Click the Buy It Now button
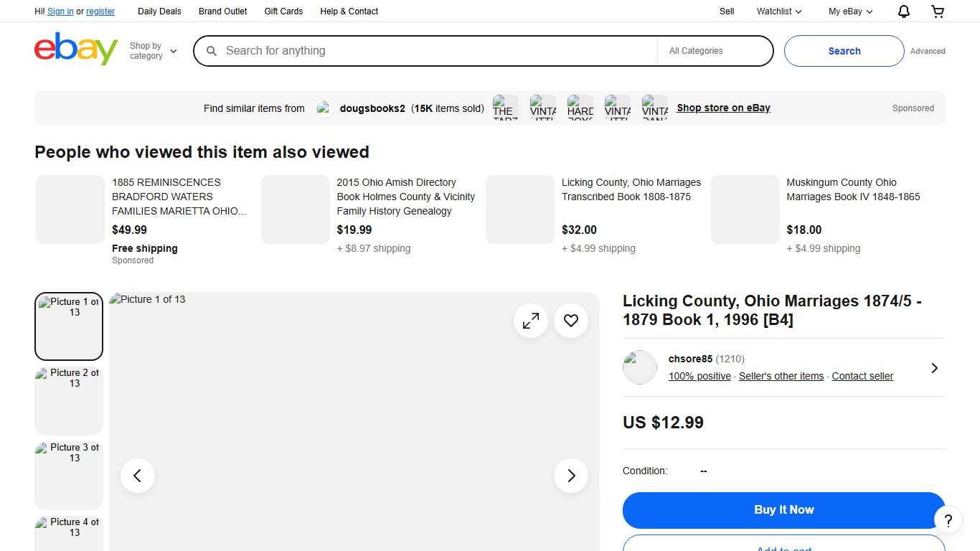The height and width of the screenshot is (551, 980). click(x=783, y=509)
